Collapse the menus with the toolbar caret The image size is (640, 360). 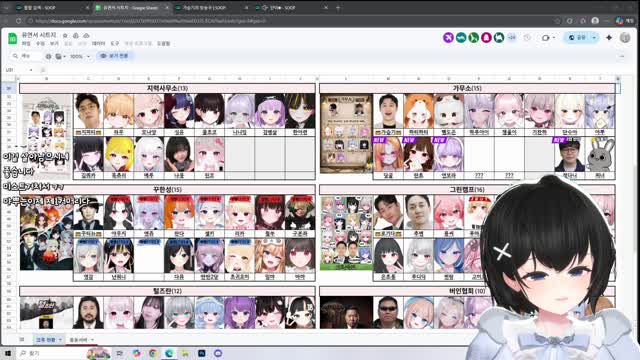pos(622,56)
